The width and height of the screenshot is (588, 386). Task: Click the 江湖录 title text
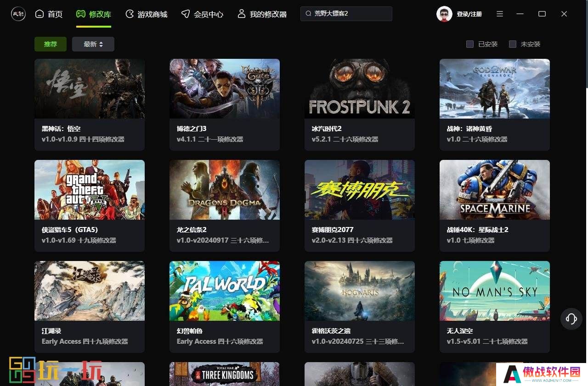click(51, 331)
